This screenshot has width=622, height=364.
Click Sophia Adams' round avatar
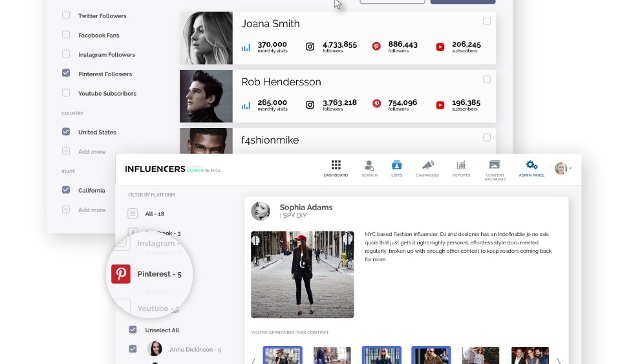[260, 211]
